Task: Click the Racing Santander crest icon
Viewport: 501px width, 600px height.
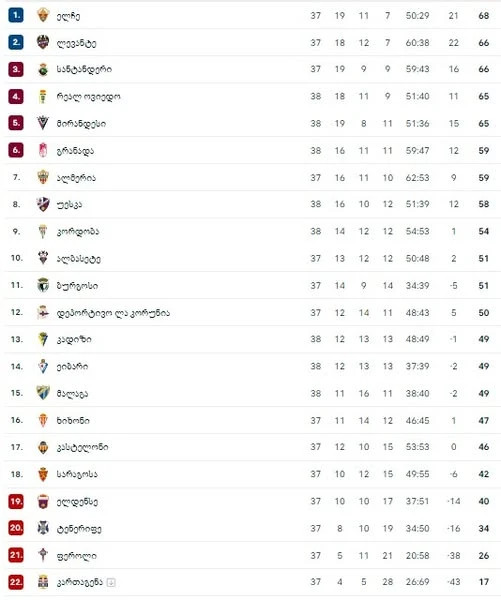Action: pos(43,69)
